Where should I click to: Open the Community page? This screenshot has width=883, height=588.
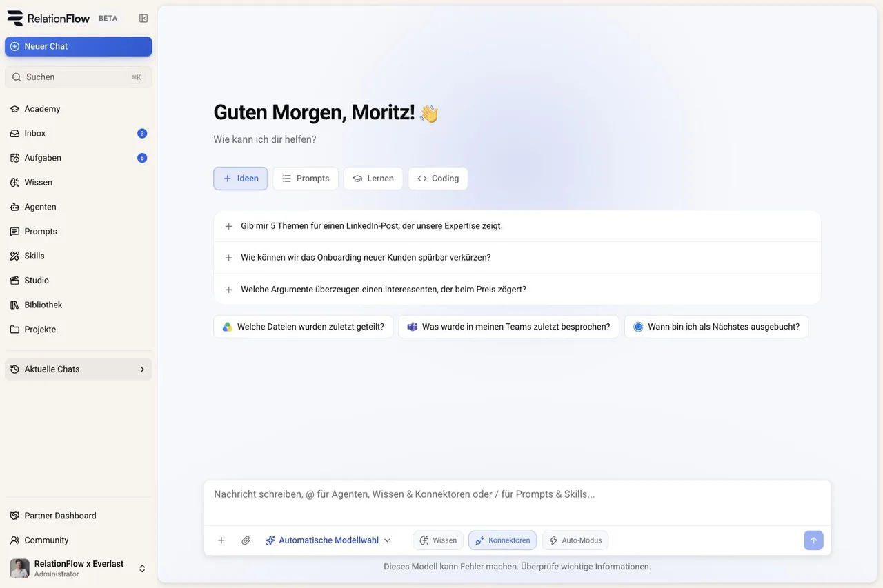tap(79, 540)
